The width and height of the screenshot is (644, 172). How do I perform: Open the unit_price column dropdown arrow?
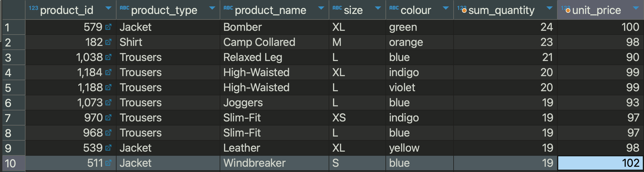click(636, 8)
